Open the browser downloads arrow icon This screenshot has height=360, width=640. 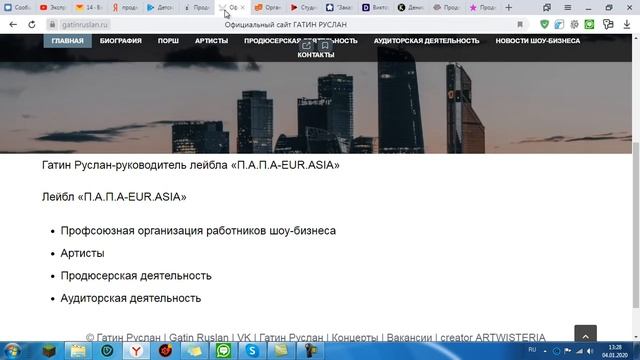click(x=627, y=24)
